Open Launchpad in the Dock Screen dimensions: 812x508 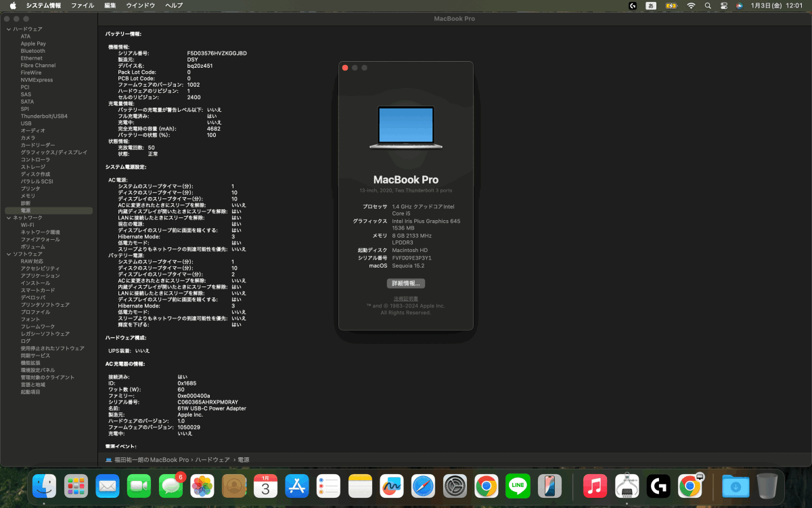point(76,486)
